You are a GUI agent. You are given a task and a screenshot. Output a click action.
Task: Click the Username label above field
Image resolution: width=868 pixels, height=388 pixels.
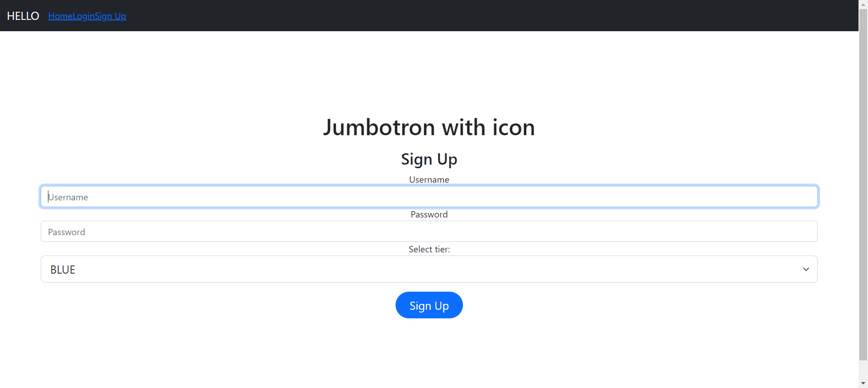coord(429,180)
